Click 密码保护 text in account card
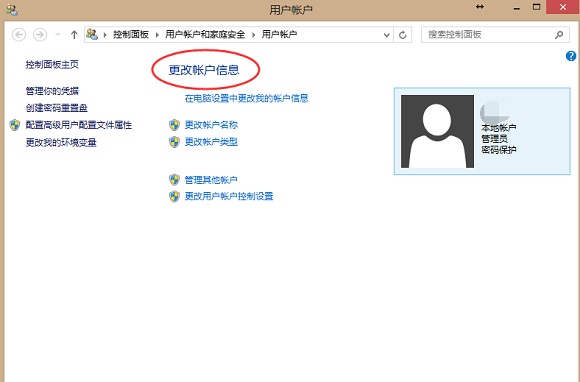The height and width of the screenshot is (382, 580). pyautogui.click(x=499, y=150)
